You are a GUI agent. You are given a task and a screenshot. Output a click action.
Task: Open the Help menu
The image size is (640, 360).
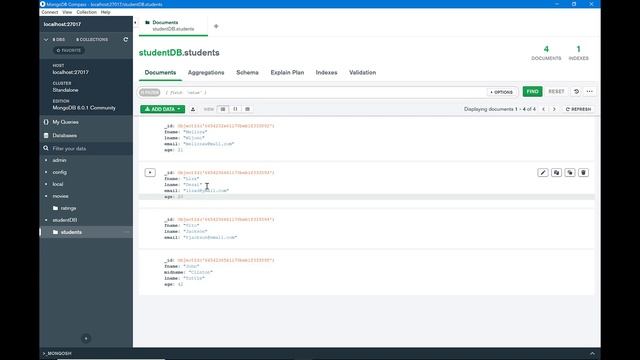click(x=106, y=12)
